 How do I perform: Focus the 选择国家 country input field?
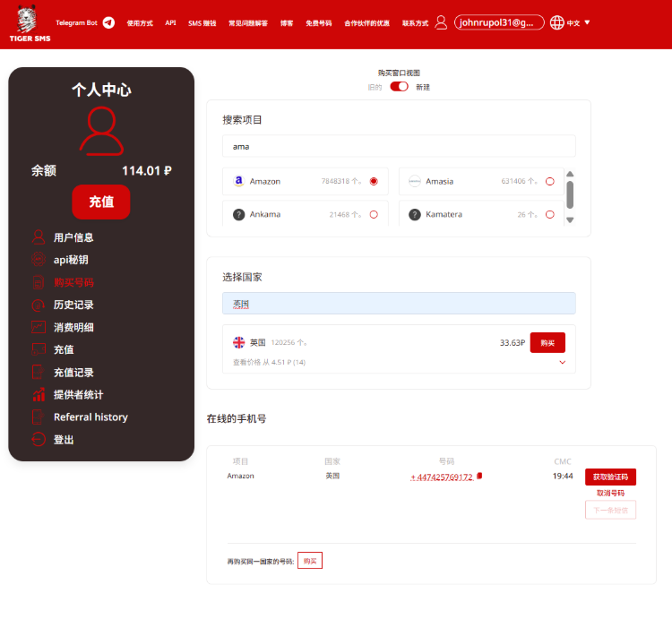[399, 304]
